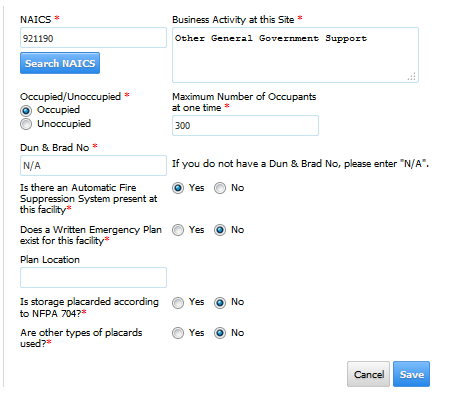Select No for NFPA 704 placarded storage
The image size is (473, 394).
220,303
